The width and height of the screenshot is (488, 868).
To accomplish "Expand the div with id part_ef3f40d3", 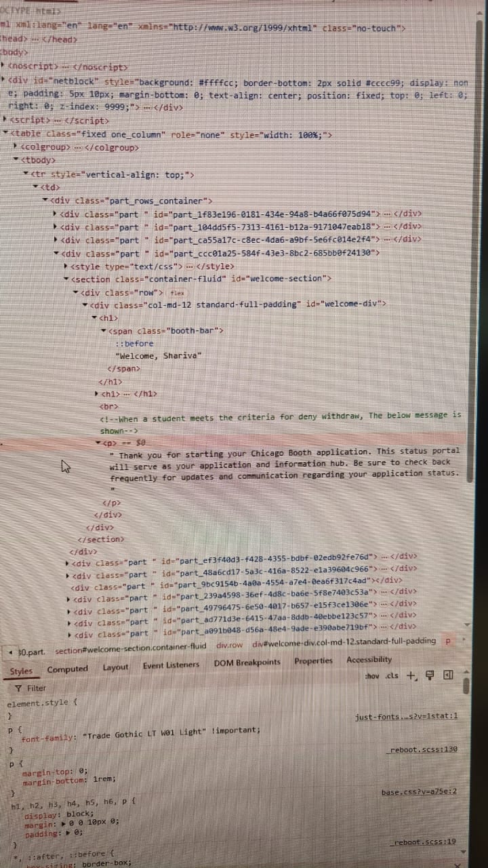I will pyautogui.click(x=66, y=563).
